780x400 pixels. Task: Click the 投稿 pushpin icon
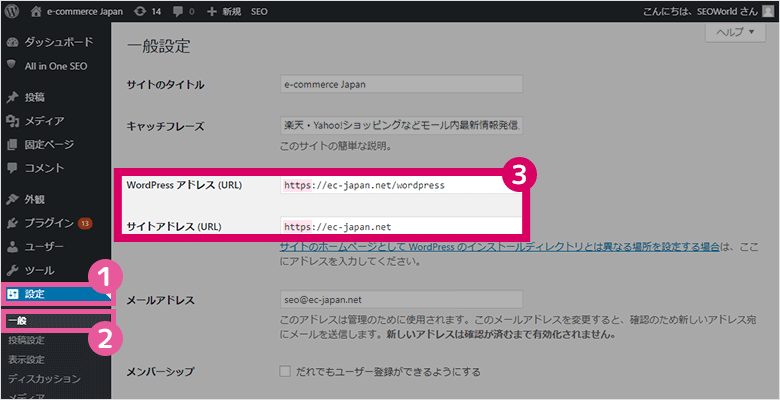(x=13, y=98)
